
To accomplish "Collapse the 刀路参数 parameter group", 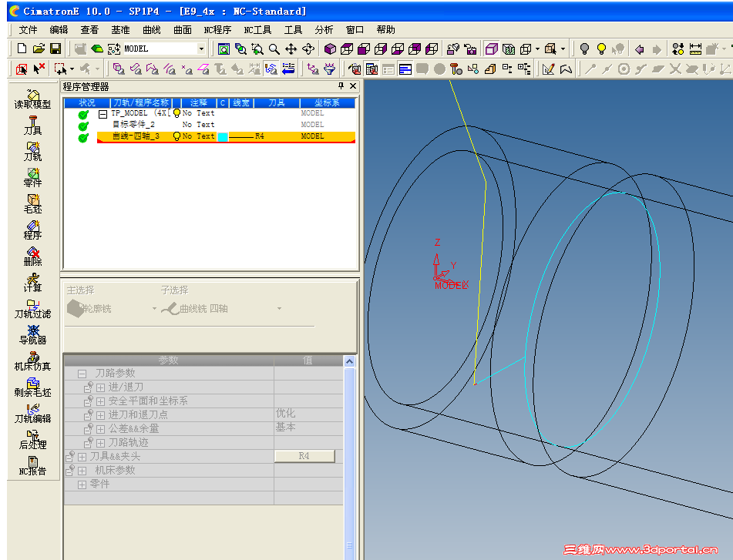I will point(82,374).
